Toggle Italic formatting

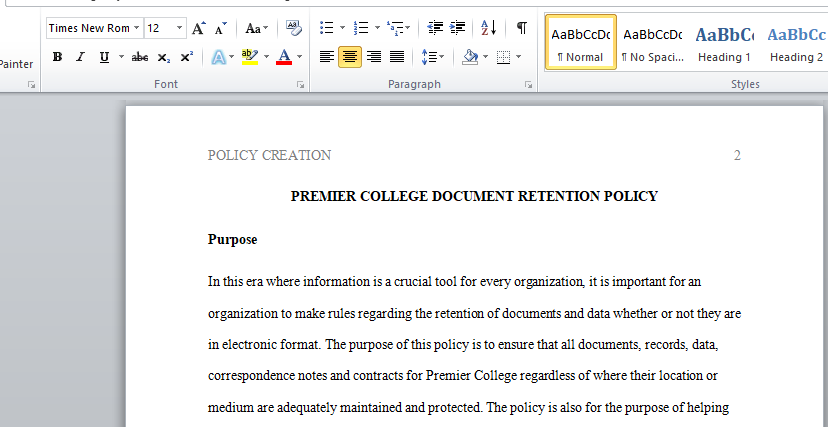pos(80,57)
